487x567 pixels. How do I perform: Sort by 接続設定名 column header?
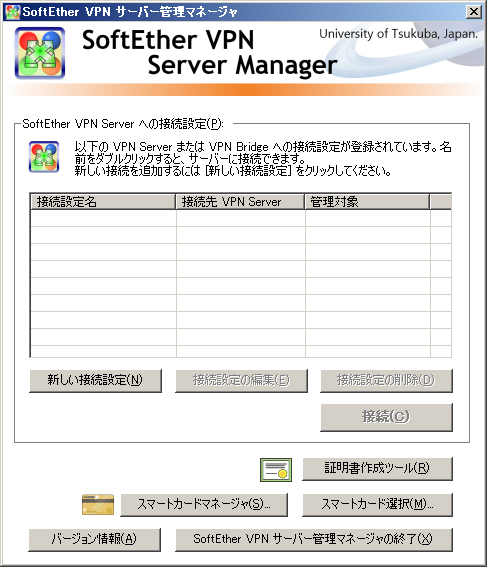(103, 202)
